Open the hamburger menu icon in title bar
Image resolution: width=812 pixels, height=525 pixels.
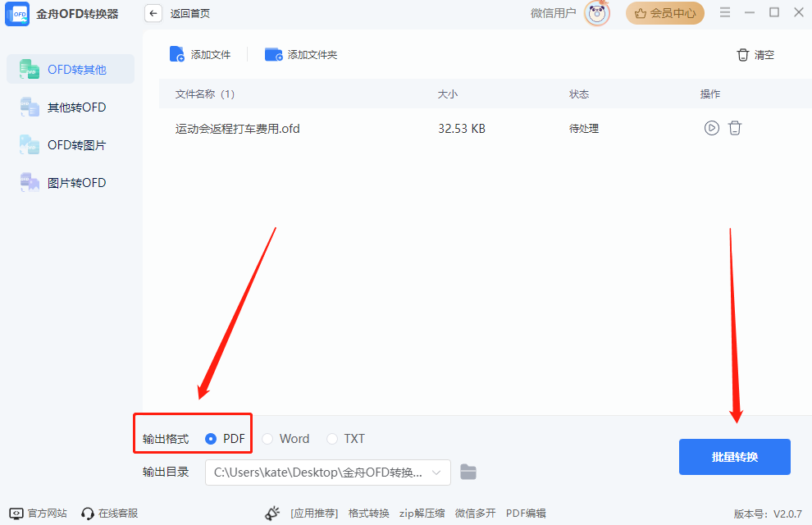click(725, 12)
